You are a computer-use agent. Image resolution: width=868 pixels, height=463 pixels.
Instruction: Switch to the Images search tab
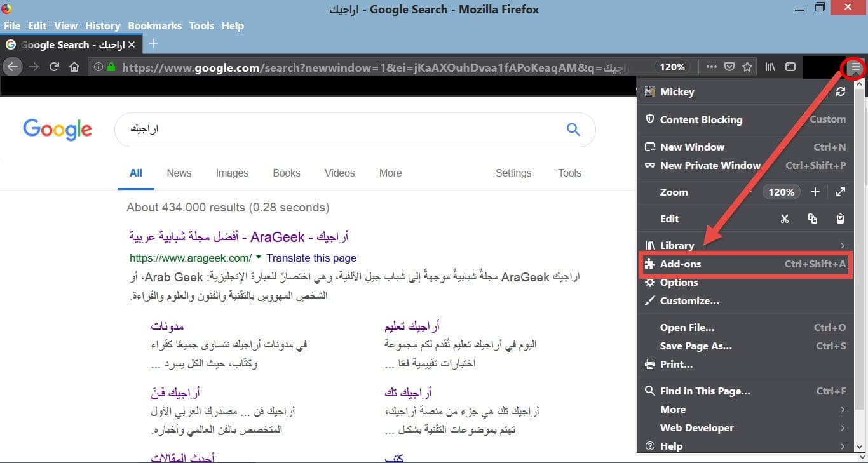[232, 173]
